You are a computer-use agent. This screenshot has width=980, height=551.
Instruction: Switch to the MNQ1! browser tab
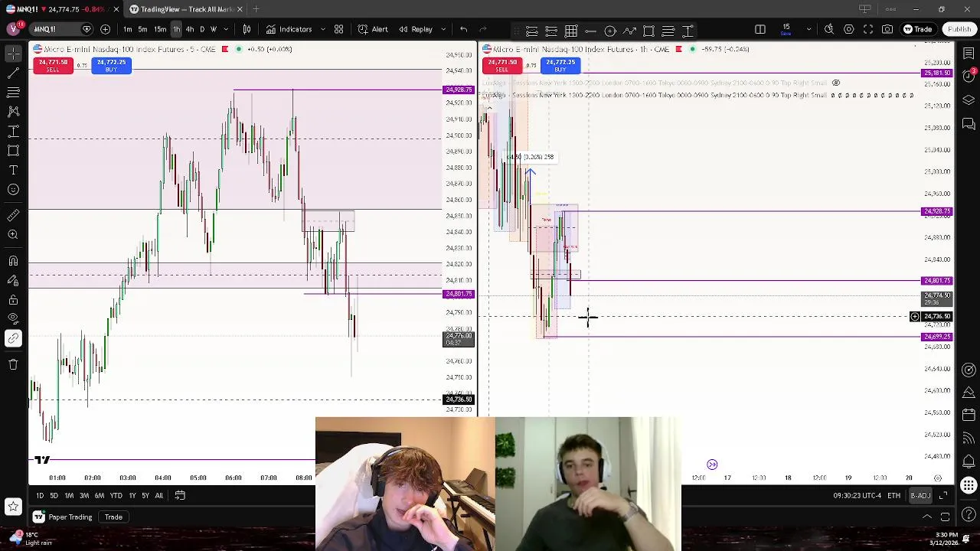point(60,9)
